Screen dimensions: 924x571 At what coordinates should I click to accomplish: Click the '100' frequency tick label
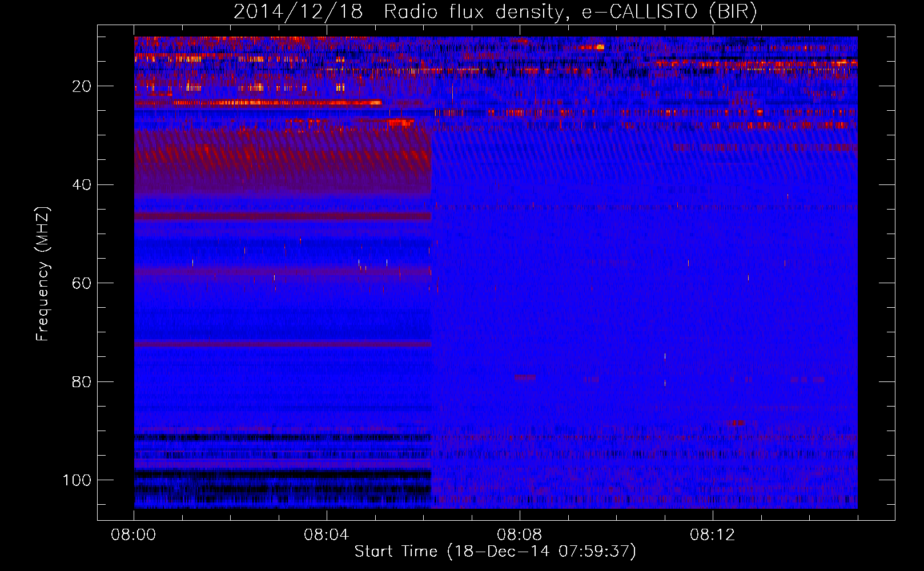(77, 480)
